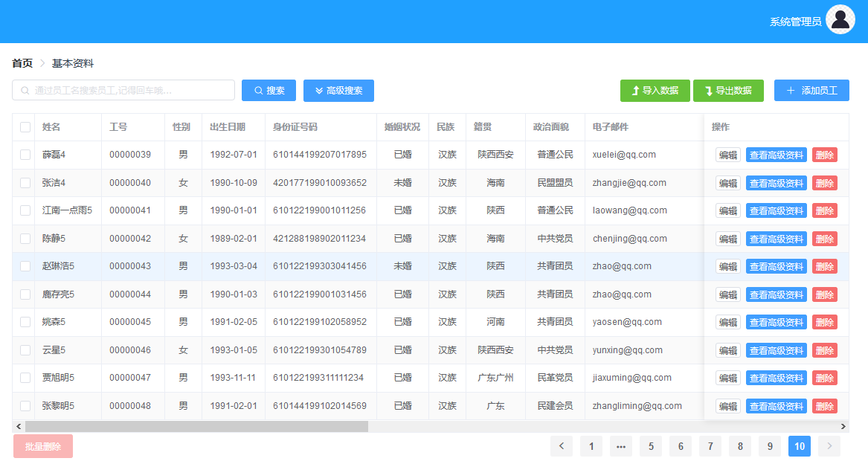
Task: Check the row for 张洁4
Action: [25, 183]
